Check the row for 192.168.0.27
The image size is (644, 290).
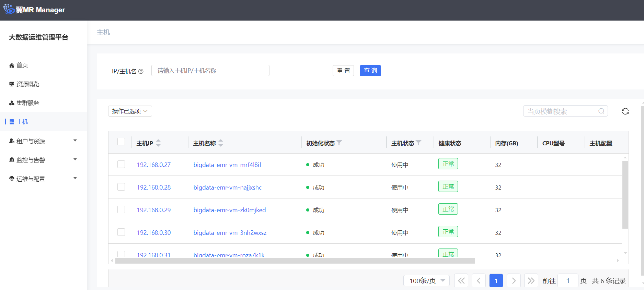click(x=121, y=164)
